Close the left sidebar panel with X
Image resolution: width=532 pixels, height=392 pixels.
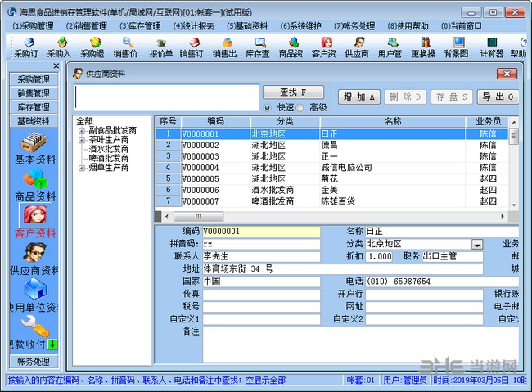click(56, 65)
